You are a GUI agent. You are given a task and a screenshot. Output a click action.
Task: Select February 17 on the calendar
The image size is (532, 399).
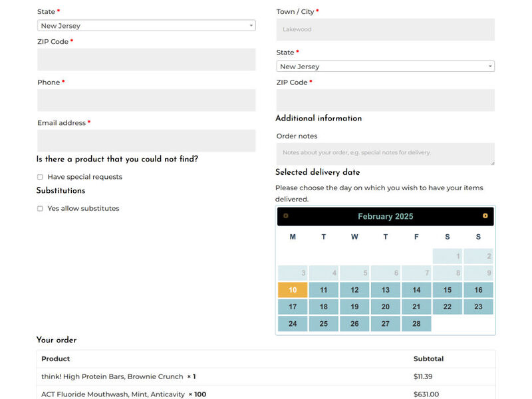tap(293, 307)
